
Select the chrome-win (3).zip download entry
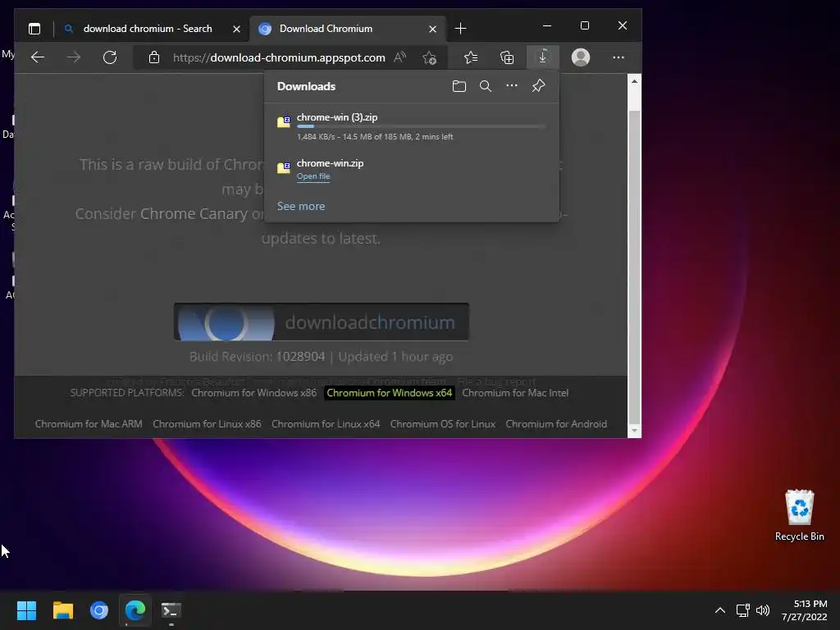[x=412, y=126]
